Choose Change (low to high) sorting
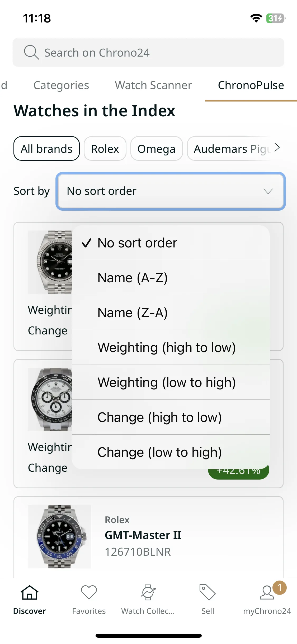 [171, 452]
